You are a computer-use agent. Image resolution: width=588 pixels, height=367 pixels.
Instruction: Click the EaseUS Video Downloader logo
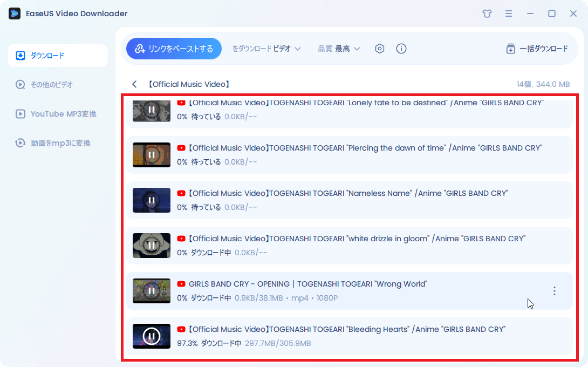pos(15,13)
